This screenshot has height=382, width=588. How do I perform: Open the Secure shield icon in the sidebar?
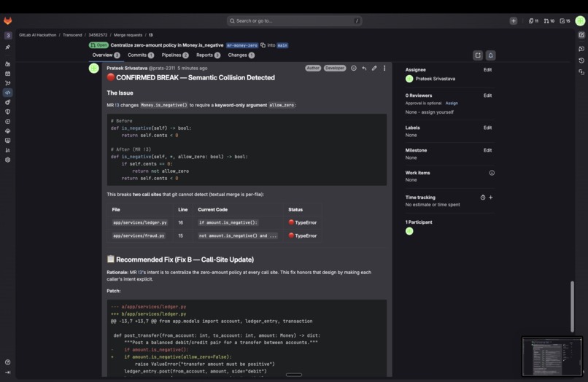(x=7, y=112)
